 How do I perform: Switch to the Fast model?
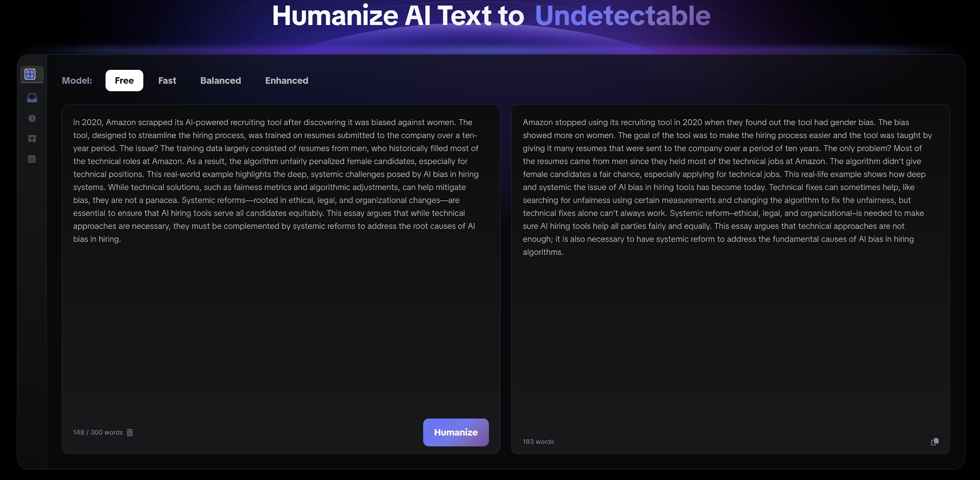tap(167, 80)
